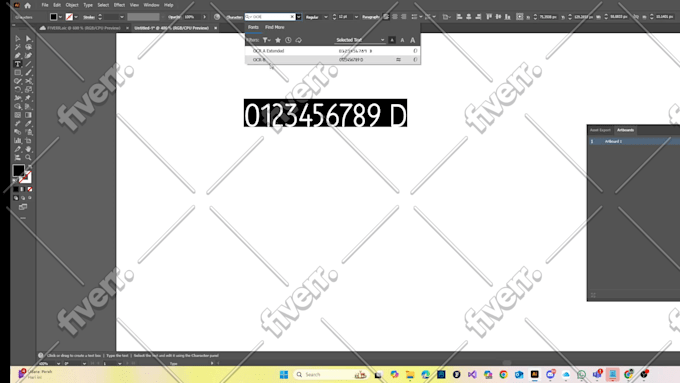Image resolution: width=680 pixels, height=383 pixels.
Task: Select the Zoom tool magnifier
Action: 29,157
